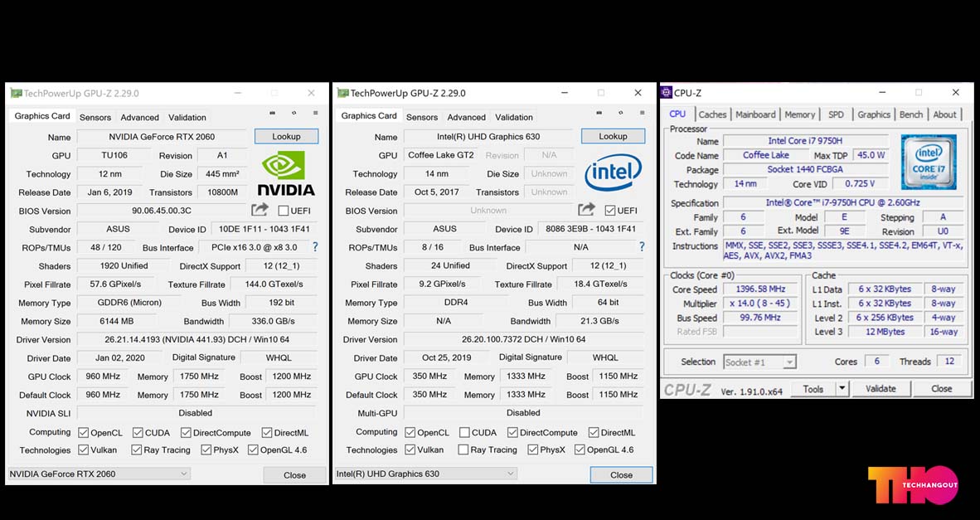Open the NVIDIA GeForce RTX 2060 GPU selector dropdown
Screen dimensions: 980x520
pyautogui.click(x=98, y=474)
